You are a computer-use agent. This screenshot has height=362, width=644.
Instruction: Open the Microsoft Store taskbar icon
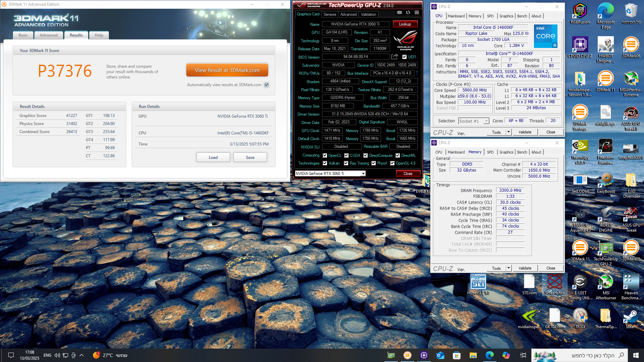[457, 355]
